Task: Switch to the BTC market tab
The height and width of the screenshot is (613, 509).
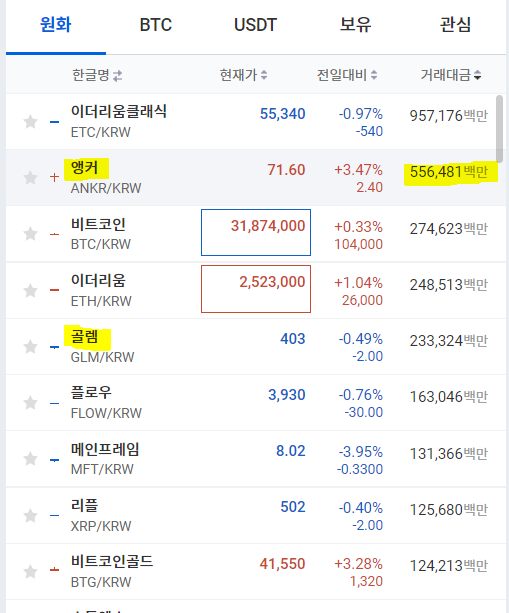Action: 156,25
